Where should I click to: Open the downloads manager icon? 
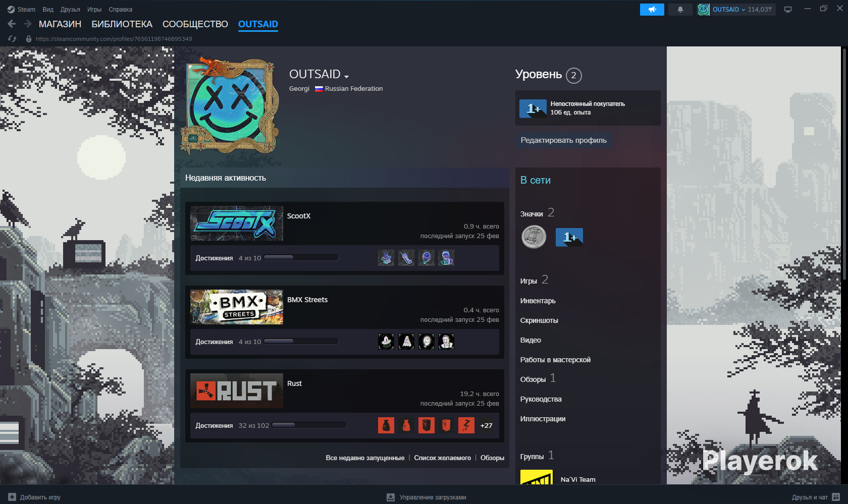tap(391, 497)
